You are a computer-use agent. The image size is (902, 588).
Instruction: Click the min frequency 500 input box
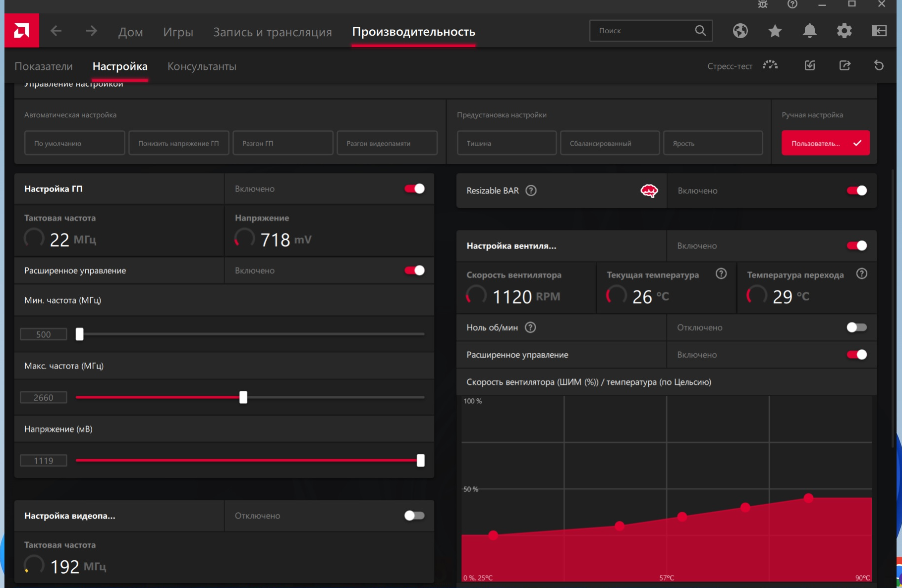[44, 334]
